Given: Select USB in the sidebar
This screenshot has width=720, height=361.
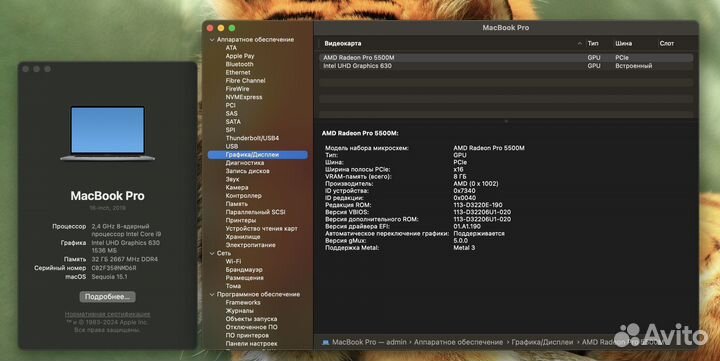Looking at the screenshot, I should (x=231, y=147).
